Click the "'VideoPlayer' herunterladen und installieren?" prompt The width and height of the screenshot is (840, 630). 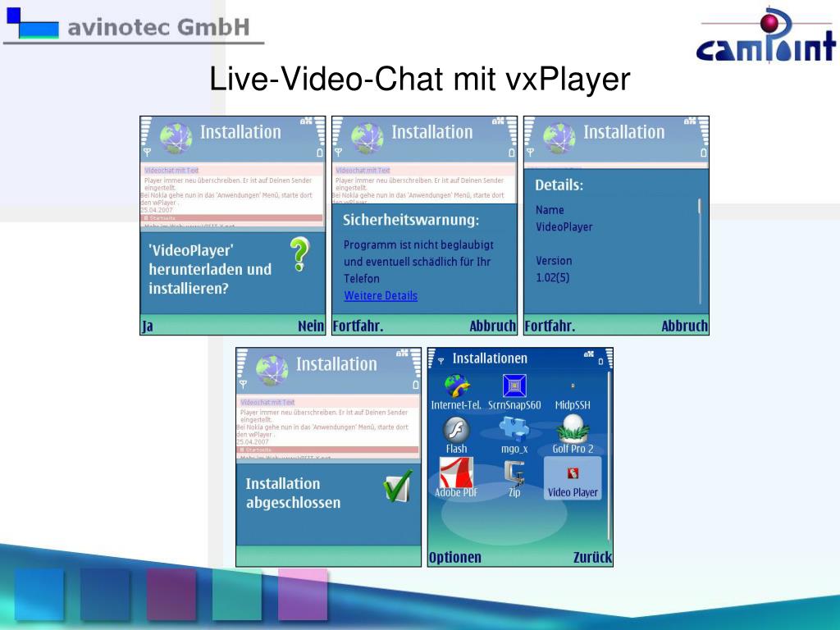pyautogui.click(x=210, y=269)
